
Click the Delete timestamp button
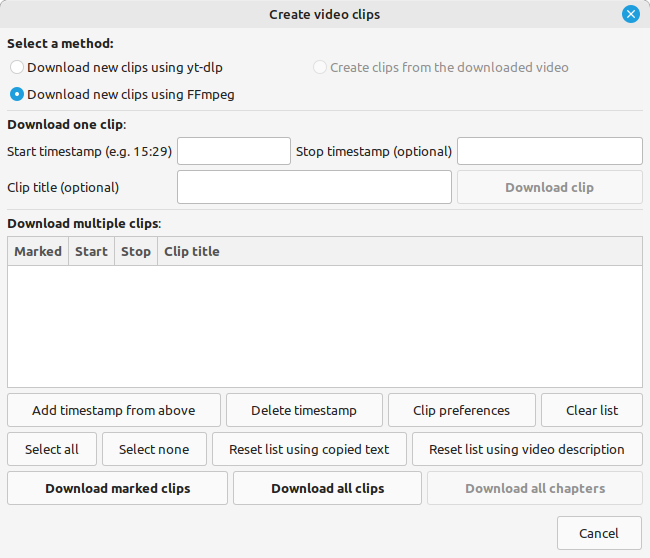pyautogui.click(x=304, y=410)
